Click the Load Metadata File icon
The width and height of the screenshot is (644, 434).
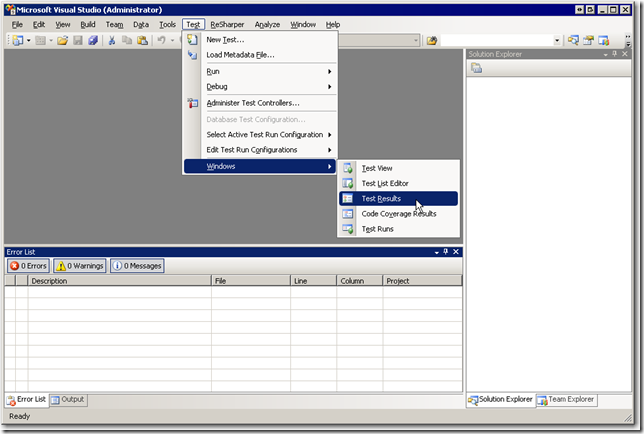(192, 55)
